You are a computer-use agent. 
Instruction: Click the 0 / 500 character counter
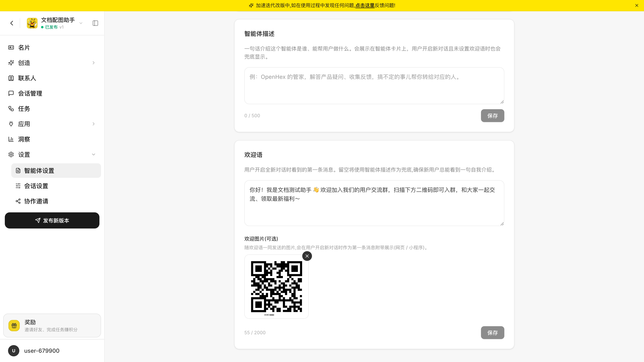252,116
